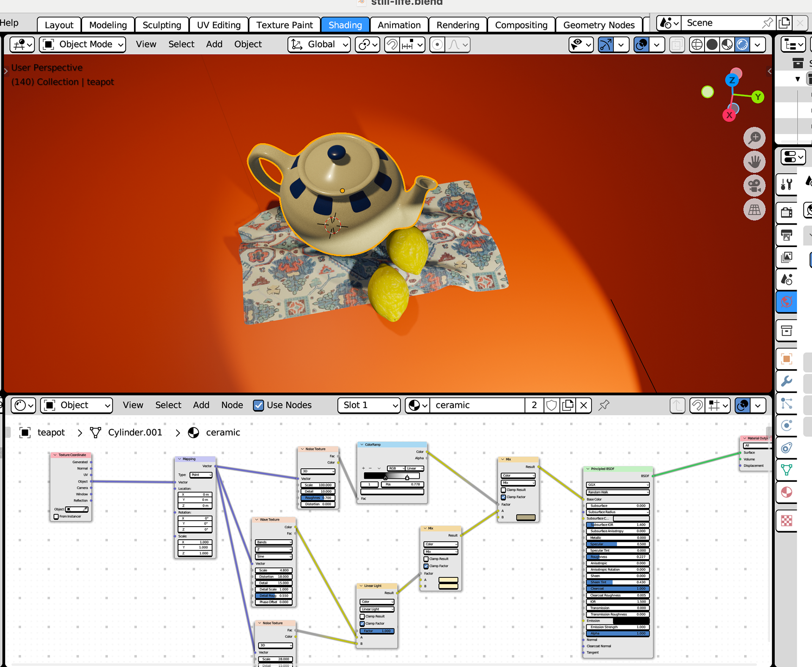Toggle fake user shield for ceramic material
812x667 pixels.
[551, 405]
